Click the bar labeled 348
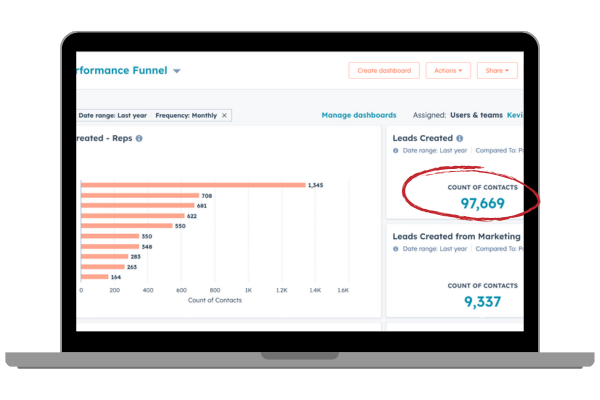 click(x=110, y=247)
